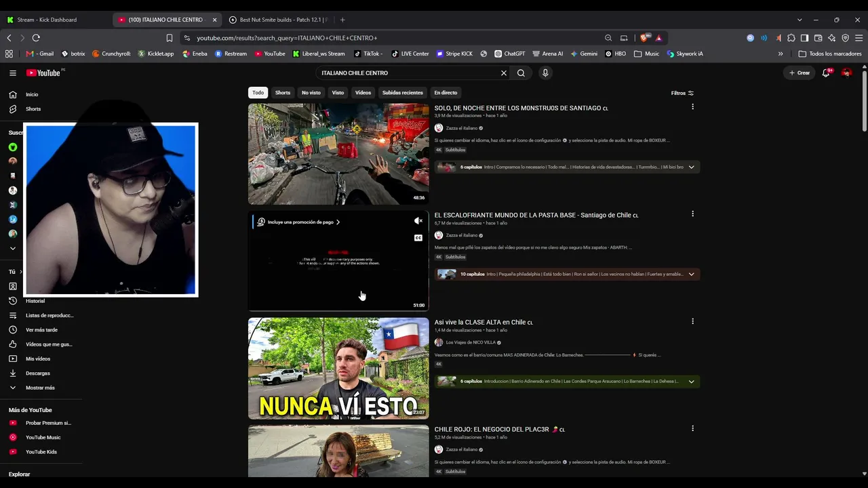Expand Mostrar más in the sidebar

tap(40, 388)
